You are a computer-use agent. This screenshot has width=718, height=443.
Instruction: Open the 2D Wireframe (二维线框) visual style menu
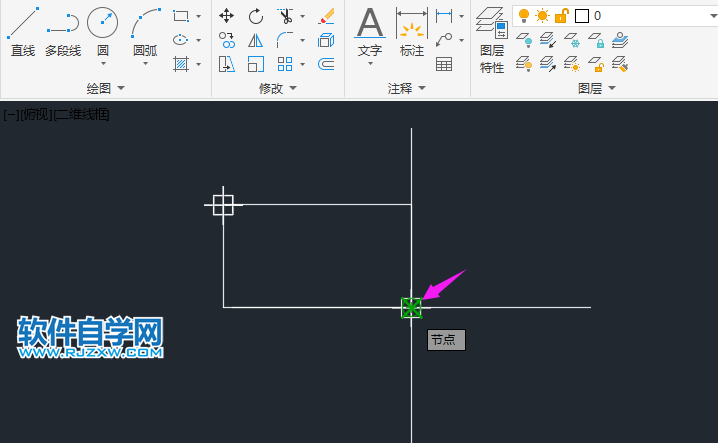coord(82,115)
